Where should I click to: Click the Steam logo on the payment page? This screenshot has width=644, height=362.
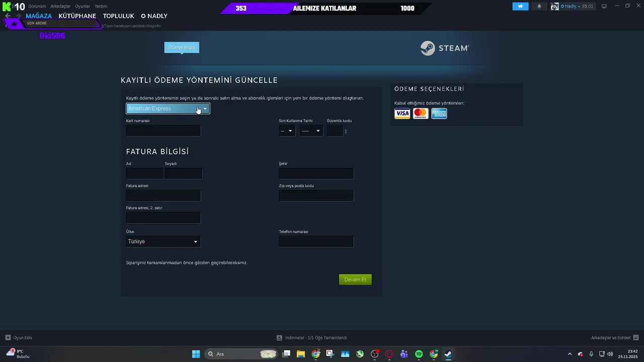[x=445, y=48]
